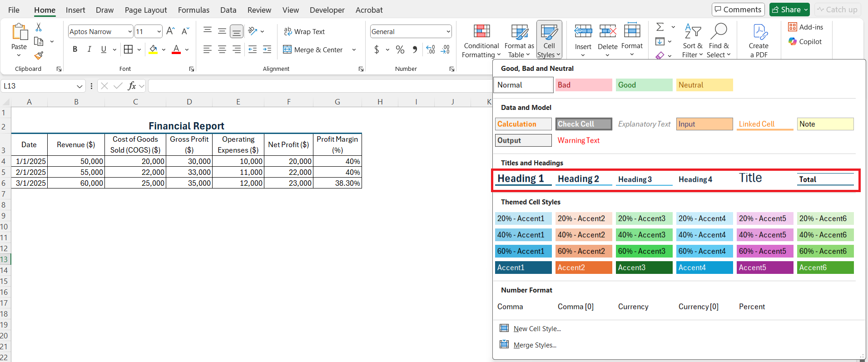Screen dimensions: 868x362
Task: Select the Financial Report title cell
Action: coord(186,126)
